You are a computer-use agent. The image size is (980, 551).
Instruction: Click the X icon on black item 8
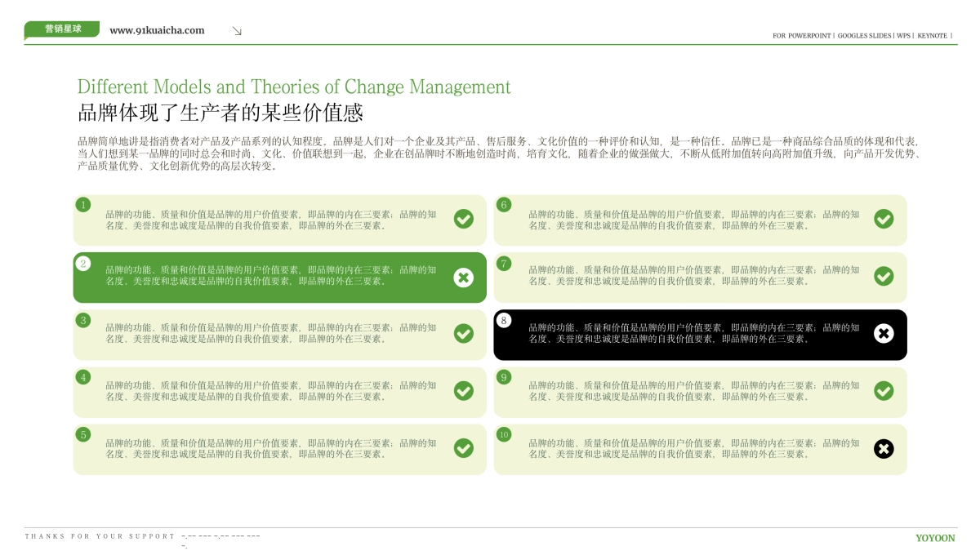pyautogui.click(x=884, y=334)
